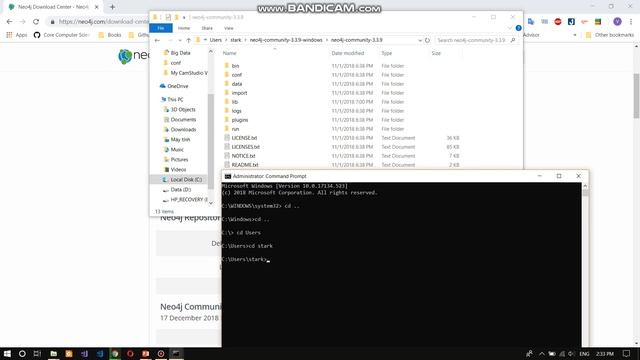Open Chrome three-dot menu
640x360 pixels.
tap(631, 22)
